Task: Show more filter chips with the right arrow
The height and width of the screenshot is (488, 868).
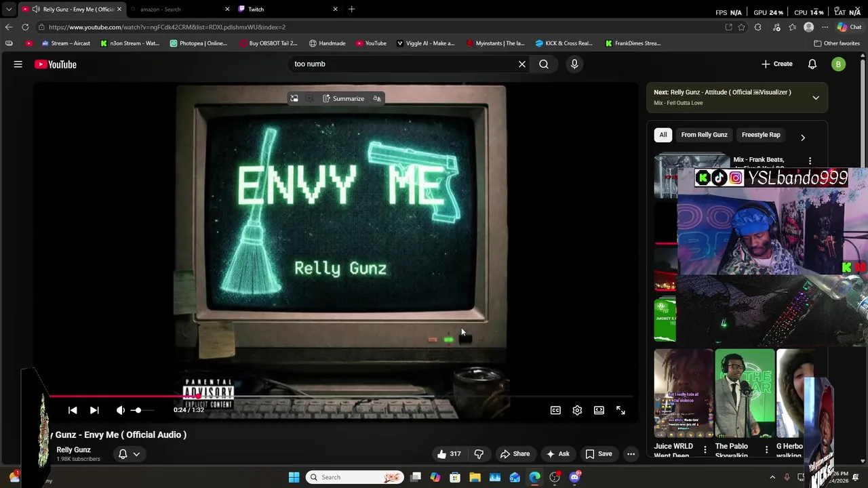Action: point(803,138)
